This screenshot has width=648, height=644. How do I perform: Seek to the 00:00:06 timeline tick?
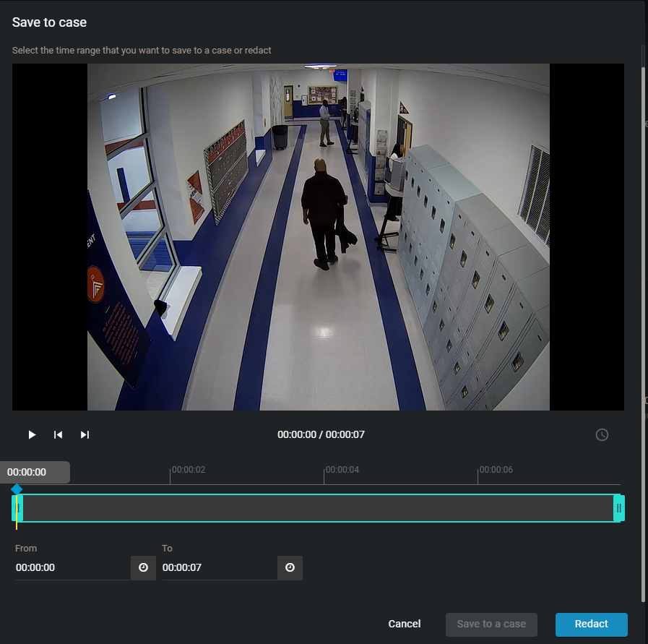click(478, 476)
